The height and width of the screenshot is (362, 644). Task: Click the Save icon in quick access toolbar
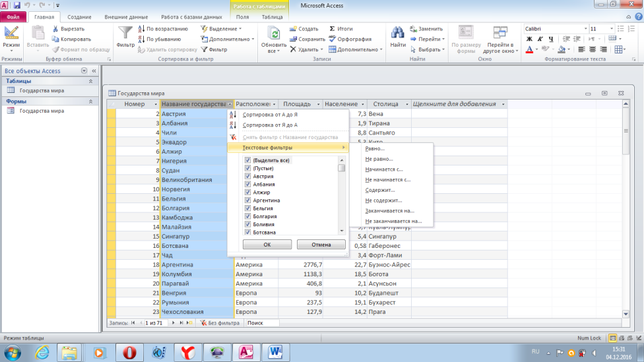17,5
